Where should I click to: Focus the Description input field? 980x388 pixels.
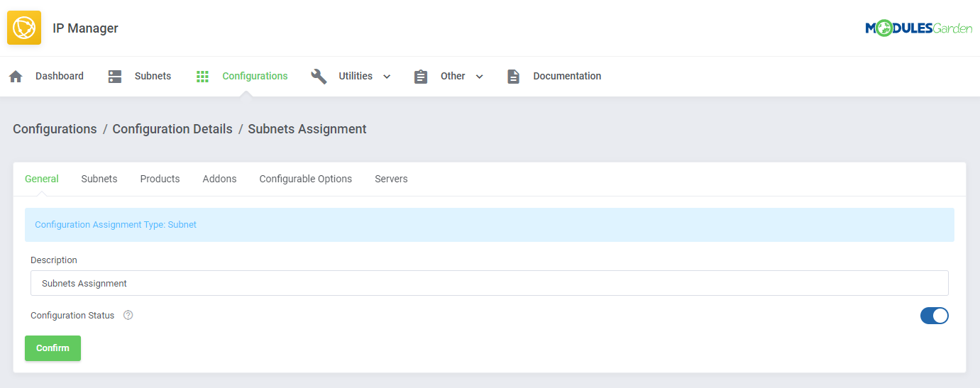click(x=489, y=283)
